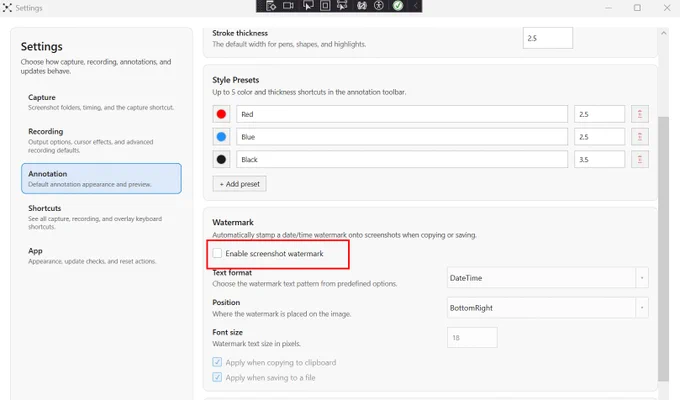The image size is (680, 400).
Task: Enable screenshot watermark checkbox
Action: (217, 253)
